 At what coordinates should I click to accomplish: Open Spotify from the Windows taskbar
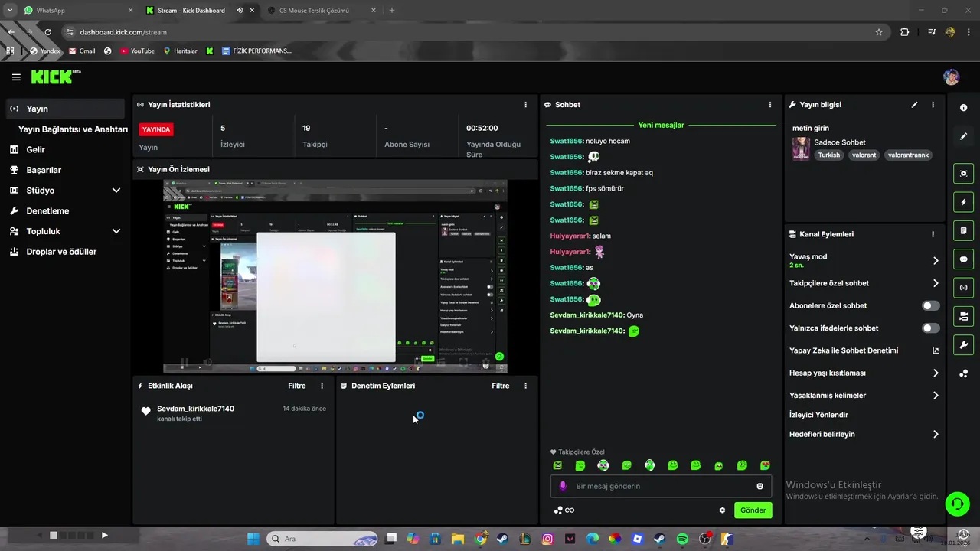point(682,539)
